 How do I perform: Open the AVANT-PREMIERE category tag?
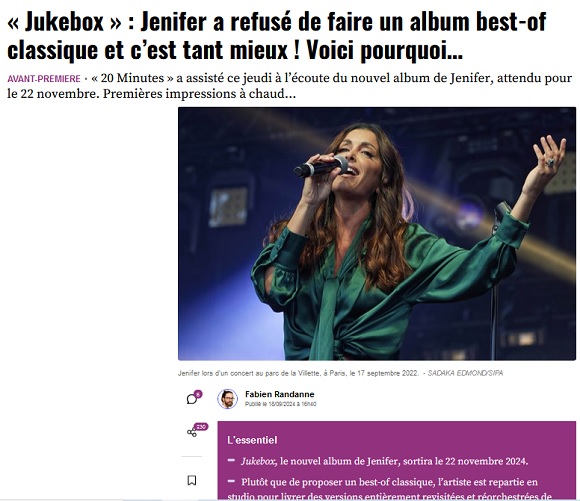(44, 79)
